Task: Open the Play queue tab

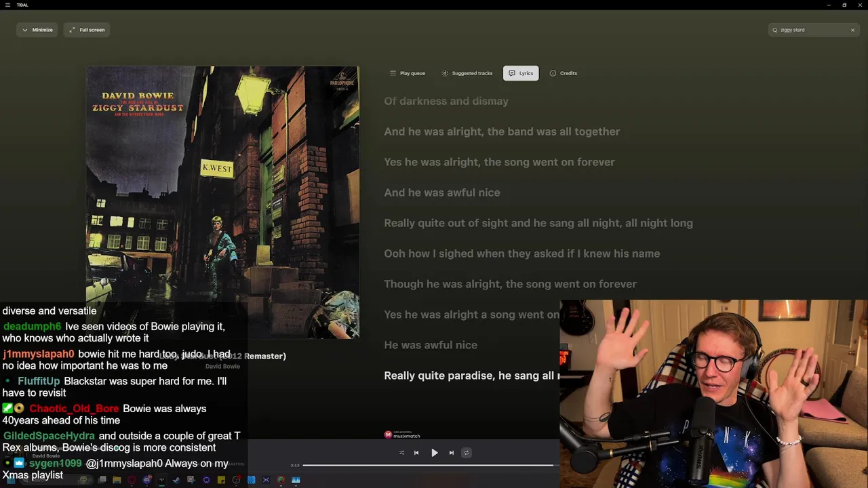Action: tap(407, 73)
